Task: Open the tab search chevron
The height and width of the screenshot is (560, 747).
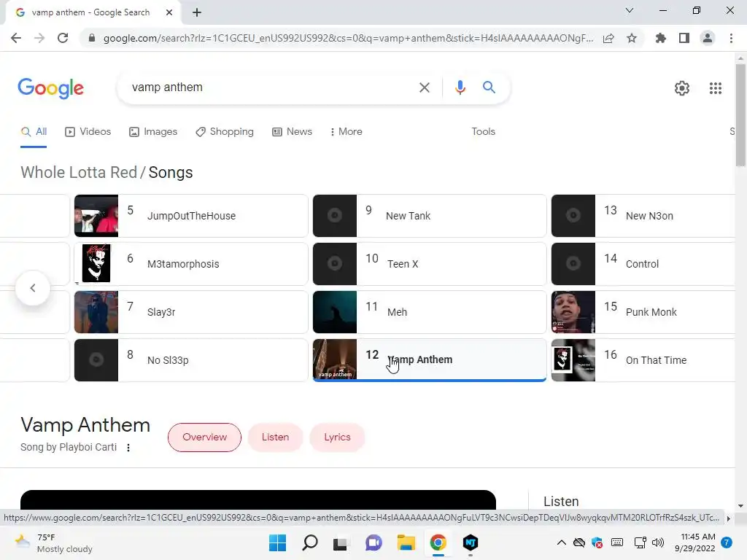Action: (x=630, y=10)
